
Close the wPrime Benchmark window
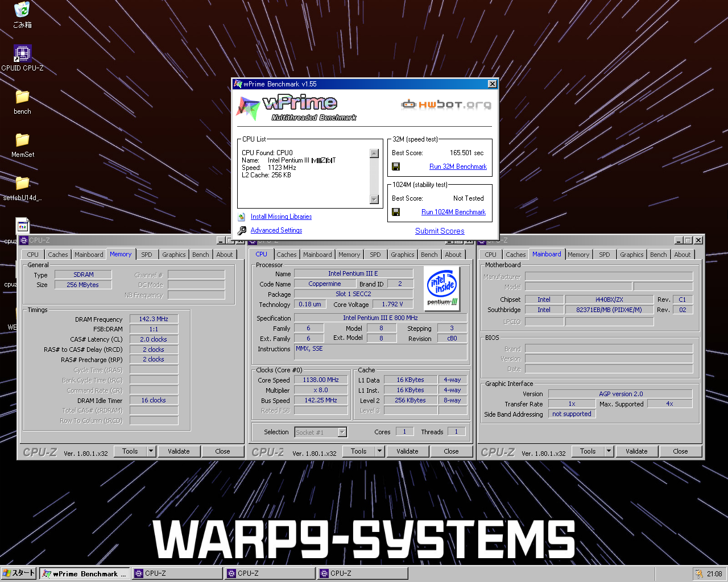pos(493,84)
